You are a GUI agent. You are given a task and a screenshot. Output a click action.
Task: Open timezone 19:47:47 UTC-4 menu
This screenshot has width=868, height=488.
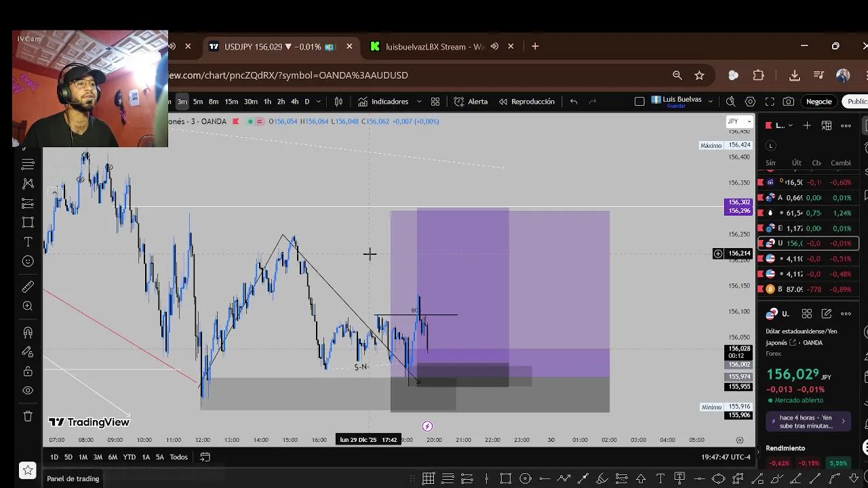(725, 457)
